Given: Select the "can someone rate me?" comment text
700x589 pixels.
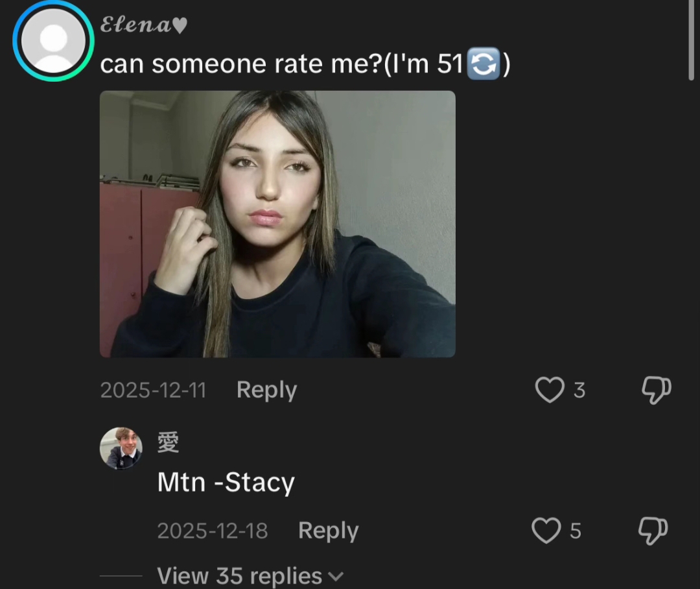Looking at the screenshot, I should coord(305,64).
